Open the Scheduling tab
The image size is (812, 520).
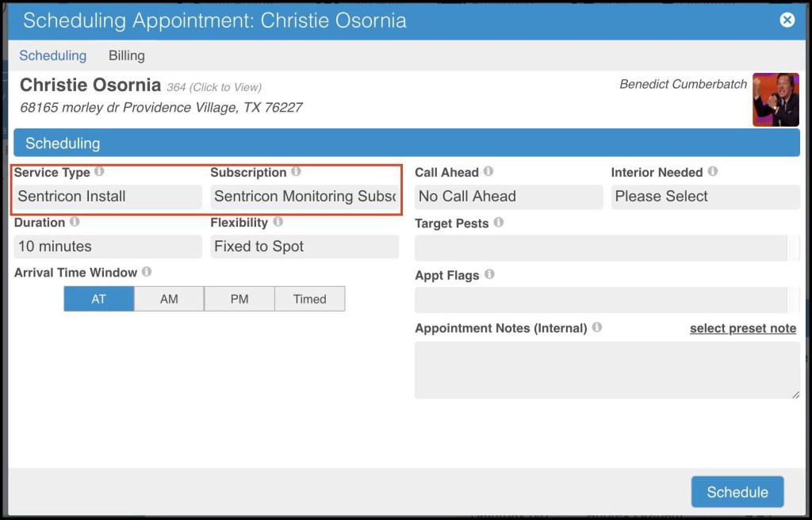click(53, 55)
